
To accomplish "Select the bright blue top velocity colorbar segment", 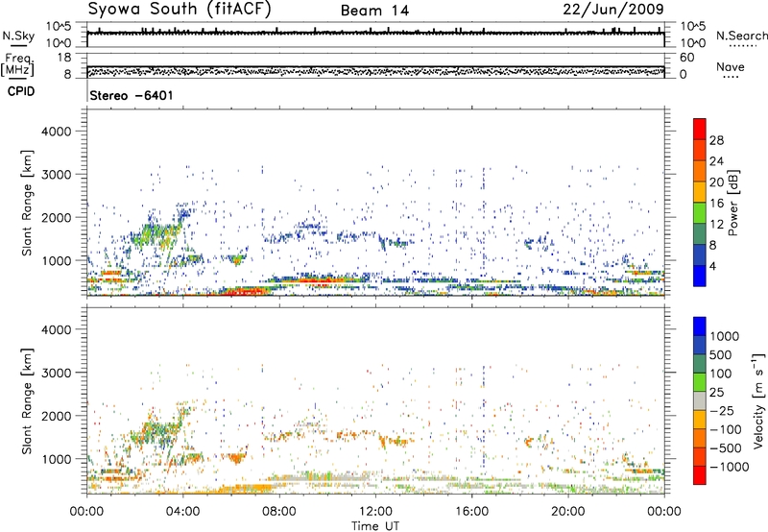I will coord(700,326).
